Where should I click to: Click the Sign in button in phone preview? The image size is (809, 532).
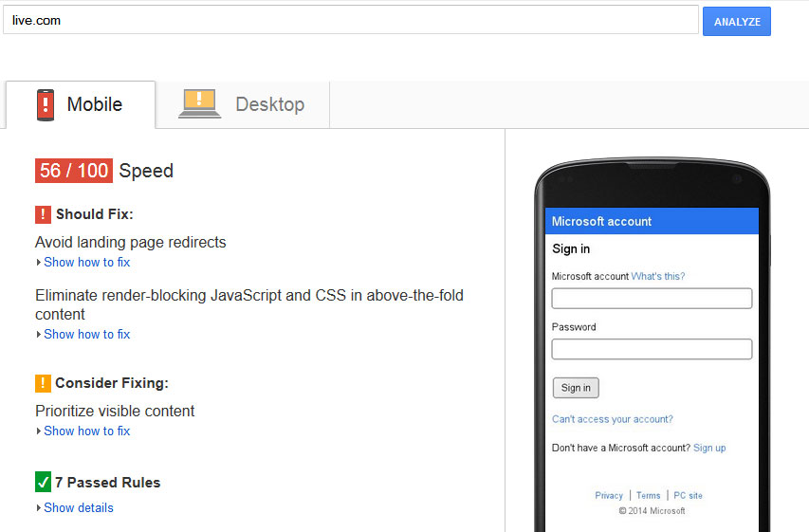[576, 388]
